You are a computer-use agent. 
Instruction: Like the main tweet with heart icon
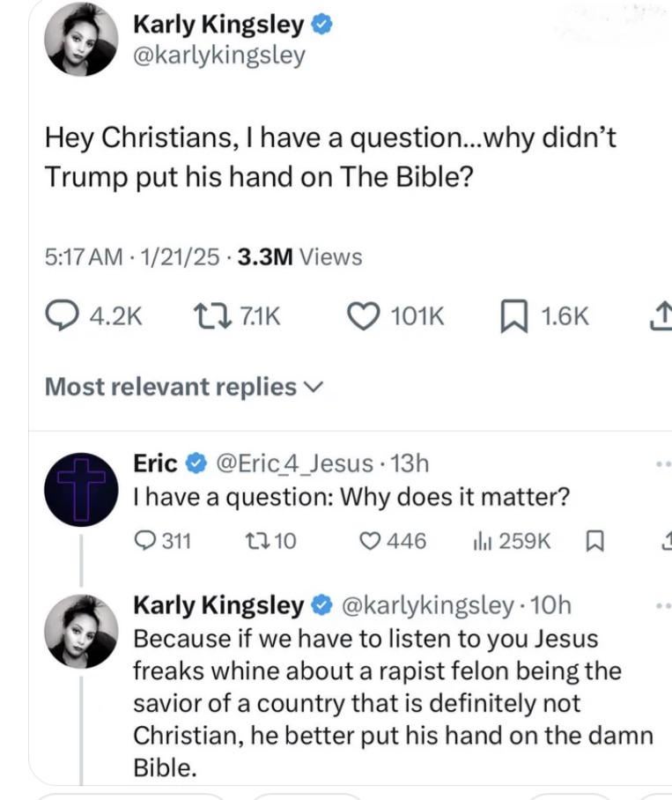click(362, 316)
